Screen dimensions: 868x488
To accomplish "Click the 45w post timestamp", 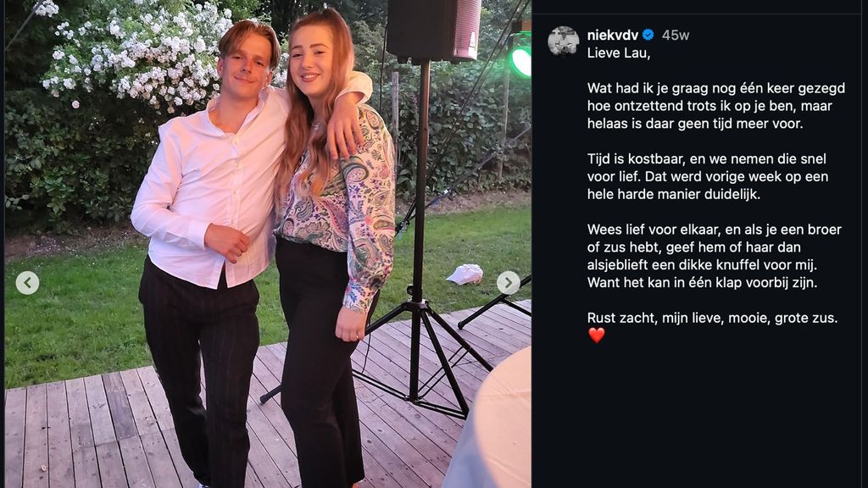I will [676, 36].
